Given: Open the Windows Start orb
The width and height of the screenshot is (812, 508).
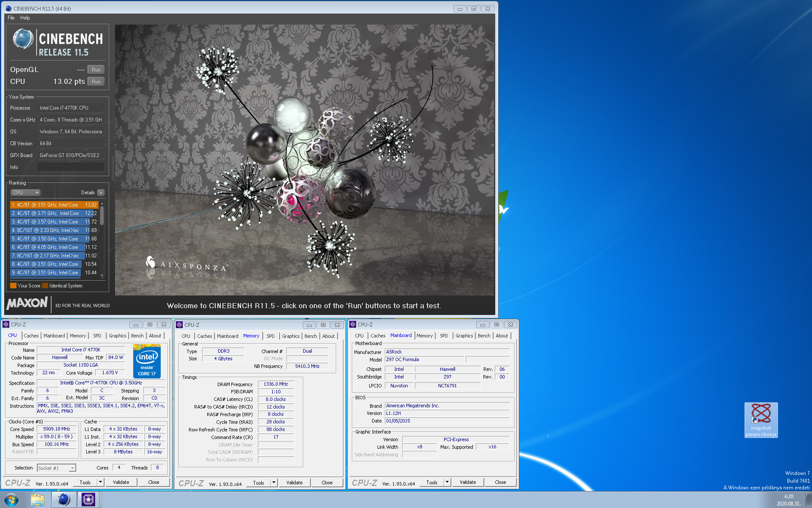Looking at the screenshot, I should point(11,500).
